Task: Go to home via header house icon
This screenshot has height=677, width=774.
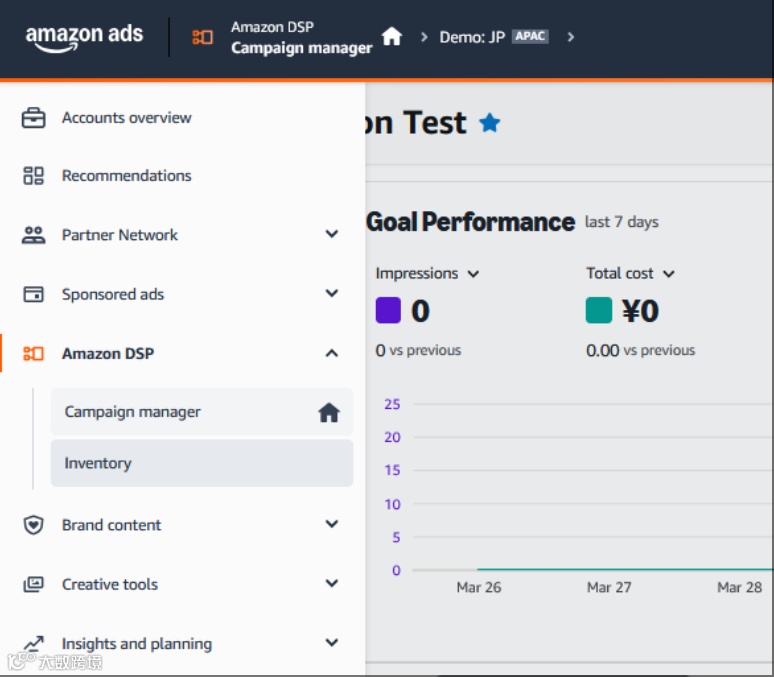Action: pyautogui.click(x=392, y=37)
